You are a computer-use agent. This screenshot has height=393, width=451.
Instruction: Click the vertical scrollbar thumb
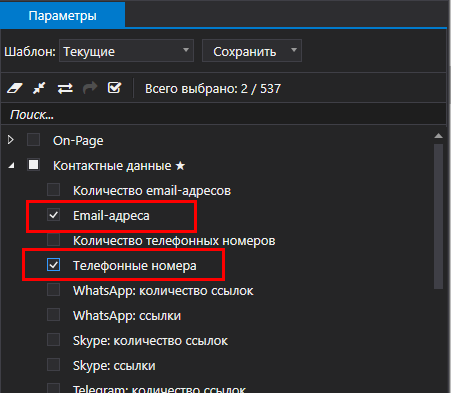pyautogui.click(x=439, y=216)
